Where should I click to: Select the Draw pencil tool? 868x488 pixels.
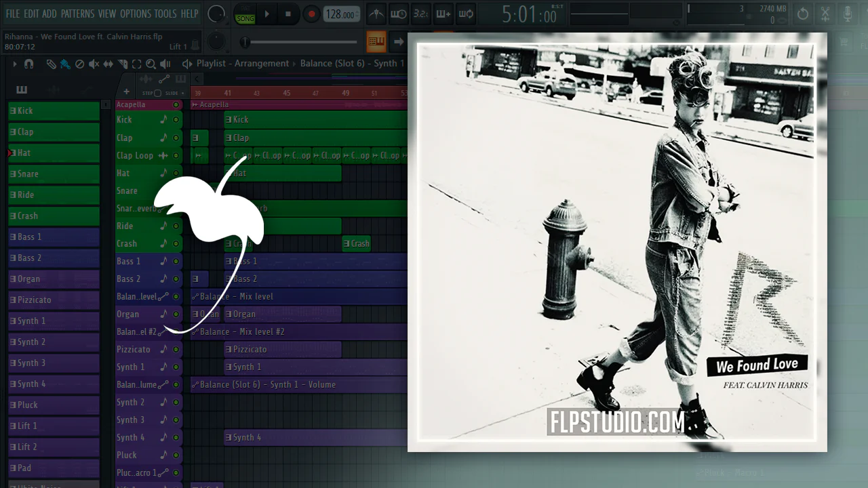pyautogui.click(x=51, y=64)
